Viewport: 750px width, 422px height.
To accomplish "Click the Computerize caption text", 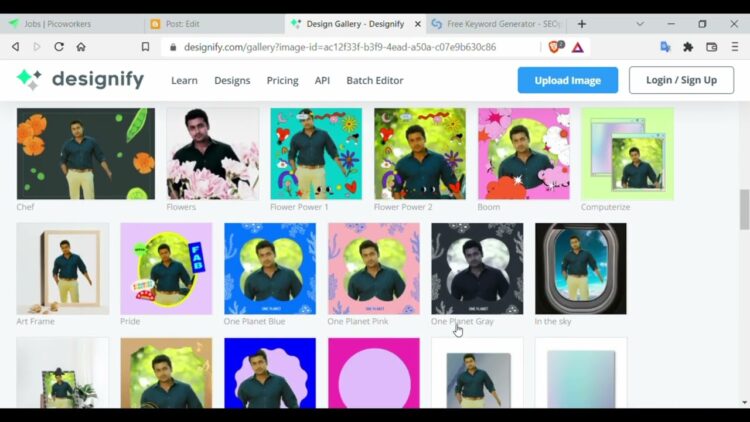I will [606, 207].
